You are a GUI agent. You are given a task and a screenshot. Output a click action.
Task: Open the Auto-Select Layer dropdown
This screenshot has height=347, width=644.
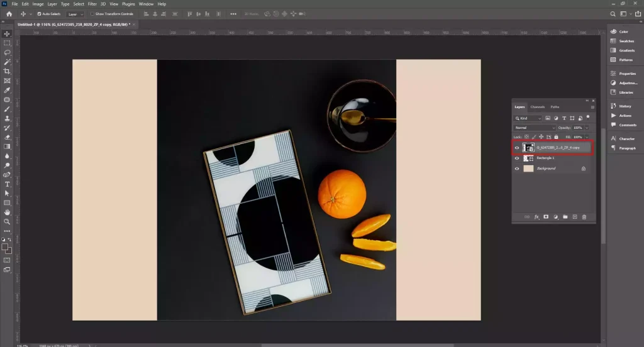pos(75,14)
